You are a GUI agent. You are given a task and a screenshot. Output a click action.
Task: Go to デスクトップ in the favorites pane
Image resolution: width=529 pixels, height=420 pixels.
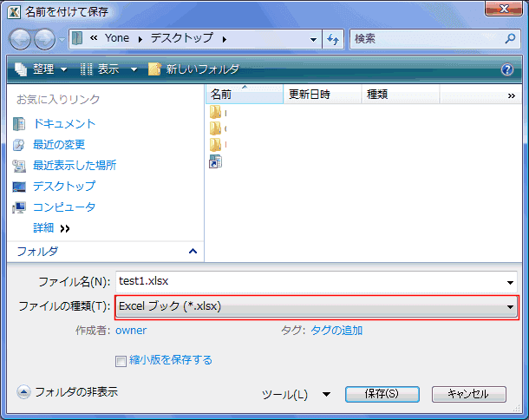click(x=64, y=186)
